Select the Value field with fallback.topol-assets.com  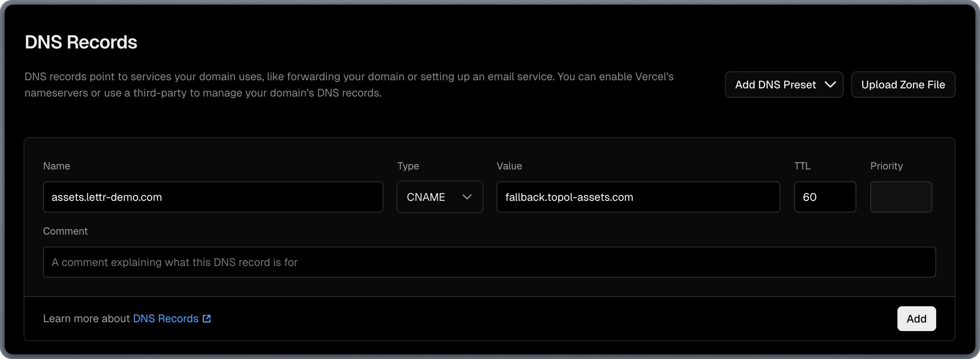pyautogui.click(x=638, y=197)
